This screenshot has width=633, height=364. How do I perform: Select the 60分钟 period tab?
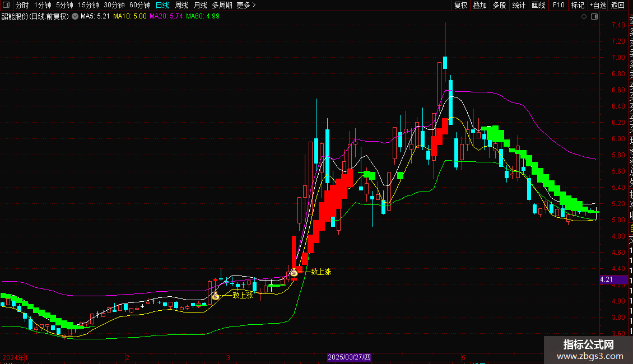(140, 5)
